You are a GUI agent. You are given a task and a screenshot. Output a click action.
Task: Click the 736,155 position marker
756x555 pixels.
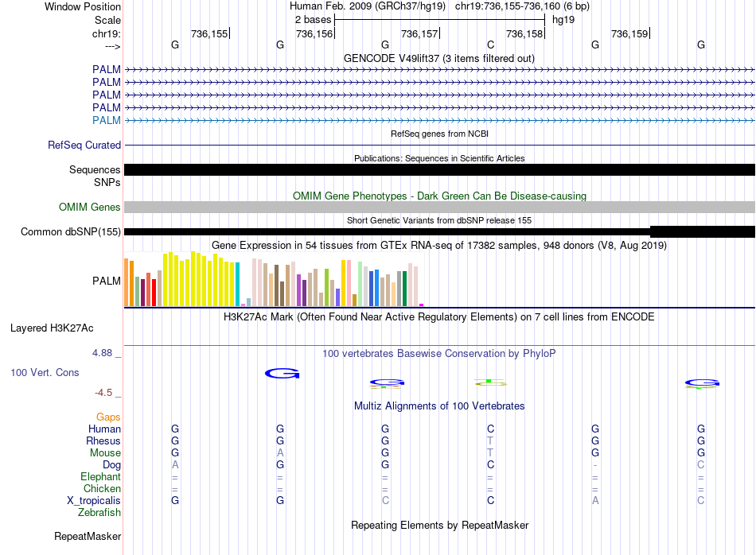(x=210, y=33)
